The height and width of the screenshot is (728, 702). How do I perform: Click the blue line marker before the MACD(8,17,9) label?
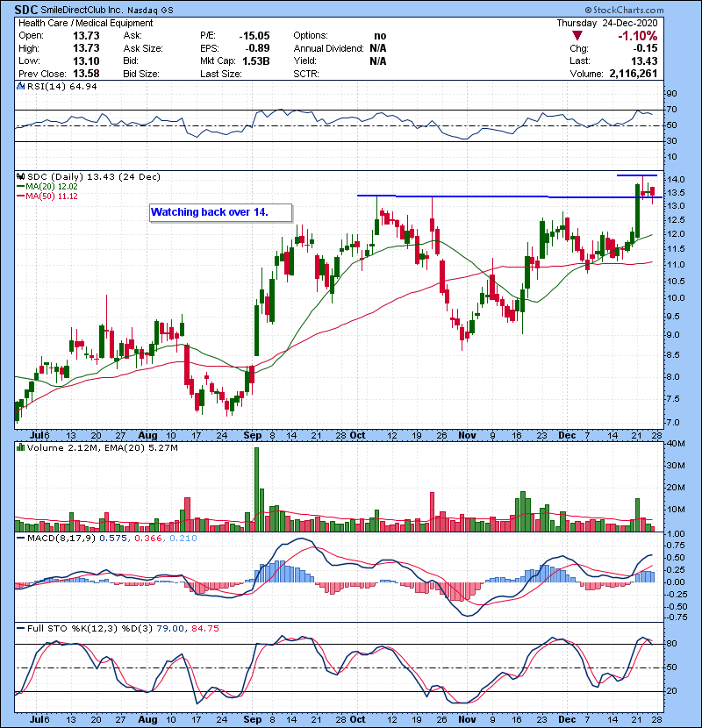tap(20, 539)
